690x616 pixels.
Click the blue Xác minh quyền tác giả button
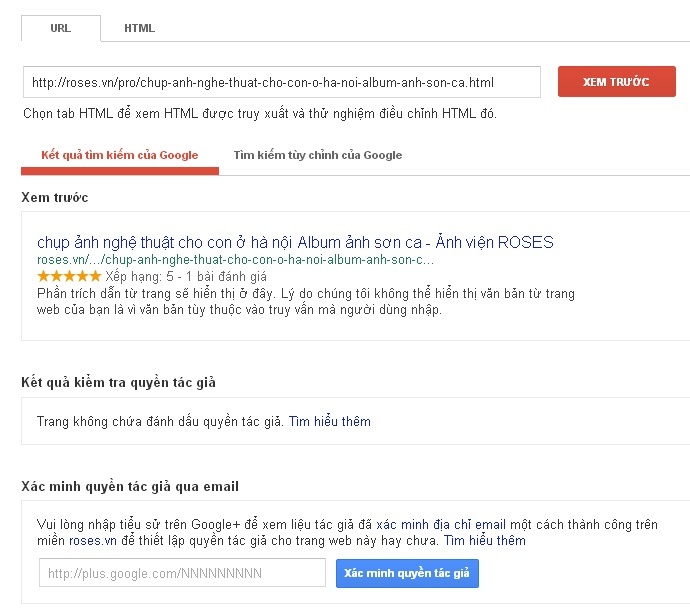[x=407, y=573]
